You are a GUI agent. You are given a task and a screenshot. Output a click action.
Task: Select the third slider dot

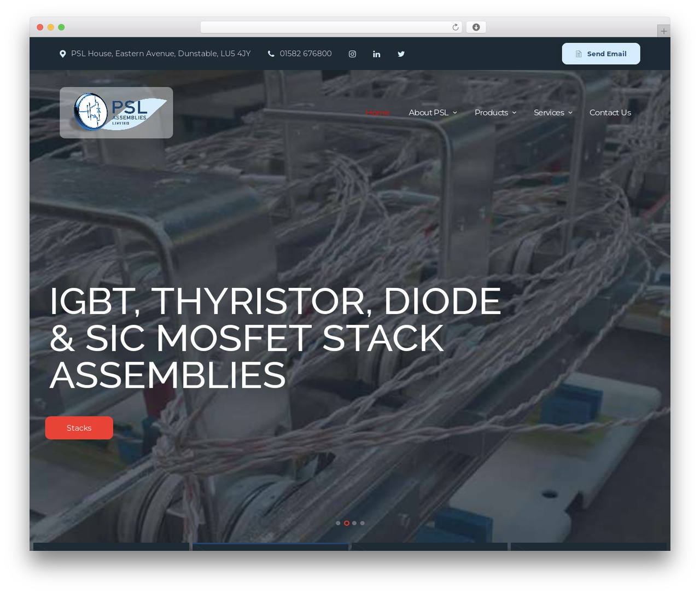click(x=354, y=523)
